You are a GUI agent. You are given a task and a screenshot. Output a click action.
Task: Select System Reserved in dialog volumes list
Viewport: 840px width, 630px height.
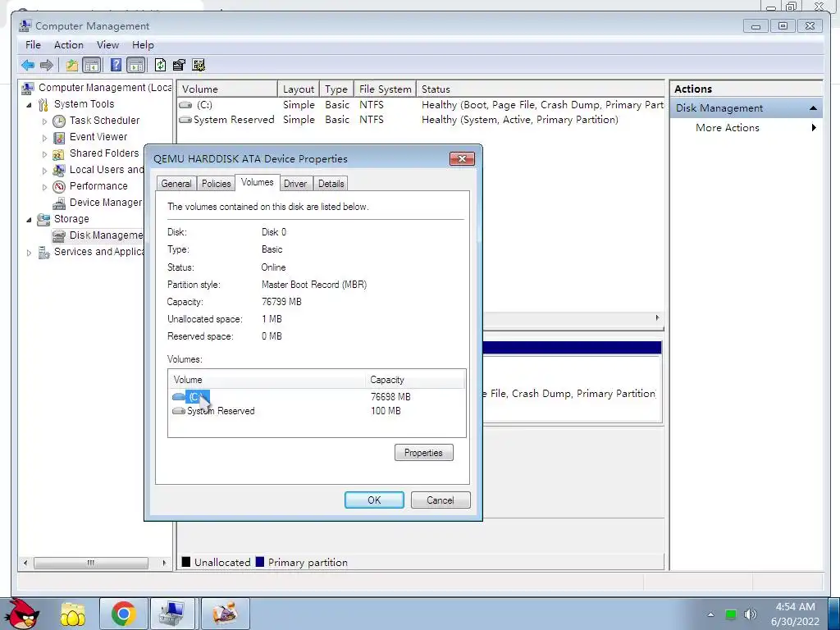pyautogui.click(x=213, y=411)
